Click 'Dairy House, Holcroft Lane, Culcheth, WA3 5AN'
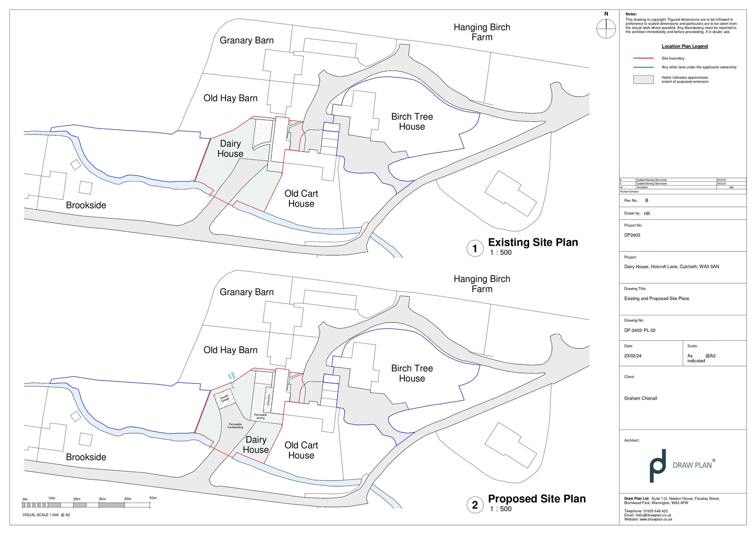 click(671, 267)
